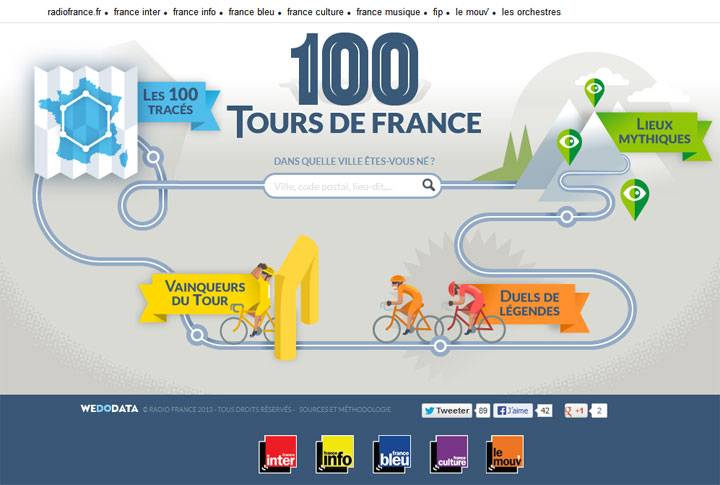This screenshot has width=720, height=485.
Task: Click the Facebook J'aime button
Action: [x=513, y=411]
